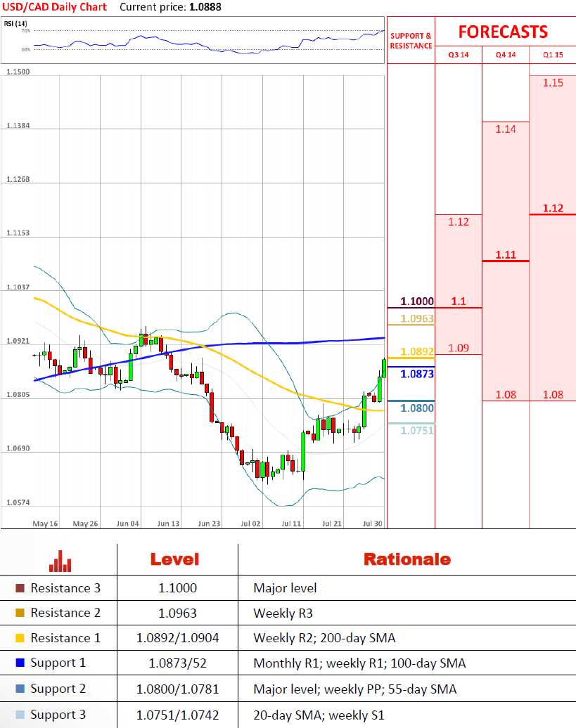Click the 1.1000 resistance level marker
The width and height of the screenshot is (576, 728).
tap(416, 301)
